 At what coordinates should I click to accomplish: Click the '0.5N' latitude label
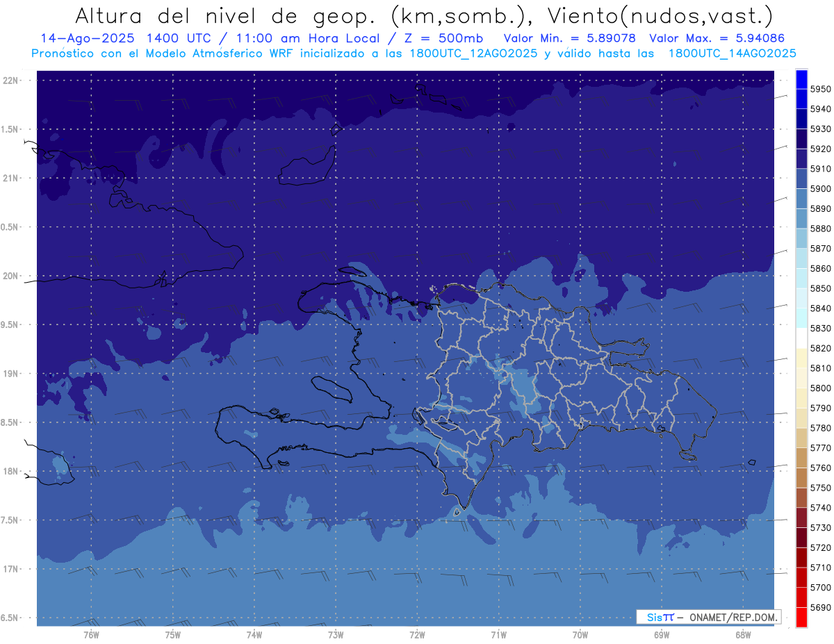coord(10,227)
